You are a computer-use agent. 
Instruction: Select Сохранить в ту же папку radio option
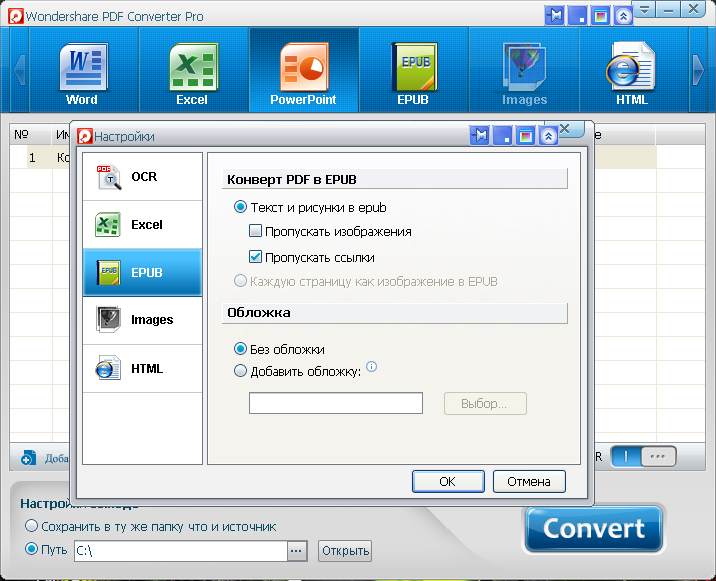tap(32, 526)
